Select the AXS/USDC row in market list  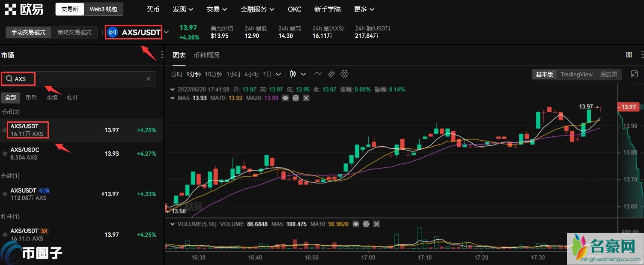[x=82, y=154]
